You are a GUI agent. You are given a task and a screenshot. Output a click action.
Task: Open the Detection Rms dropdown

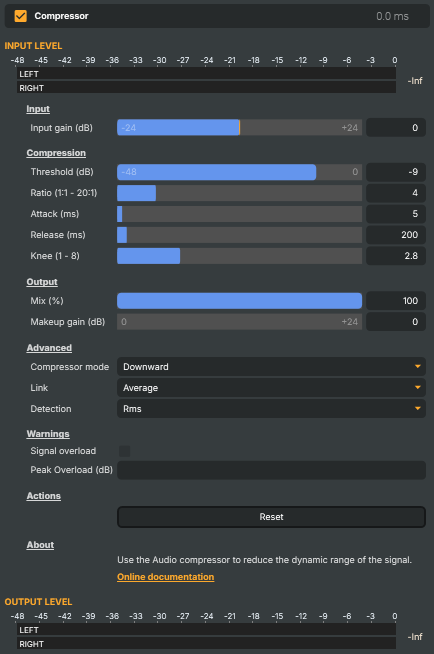[271, 409]
